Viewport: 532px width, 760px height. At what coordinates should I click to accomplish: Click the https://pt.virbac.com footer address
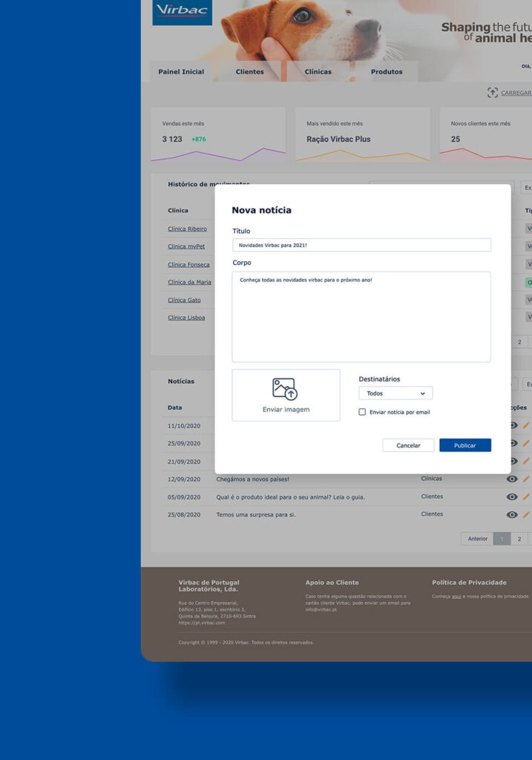202,623
